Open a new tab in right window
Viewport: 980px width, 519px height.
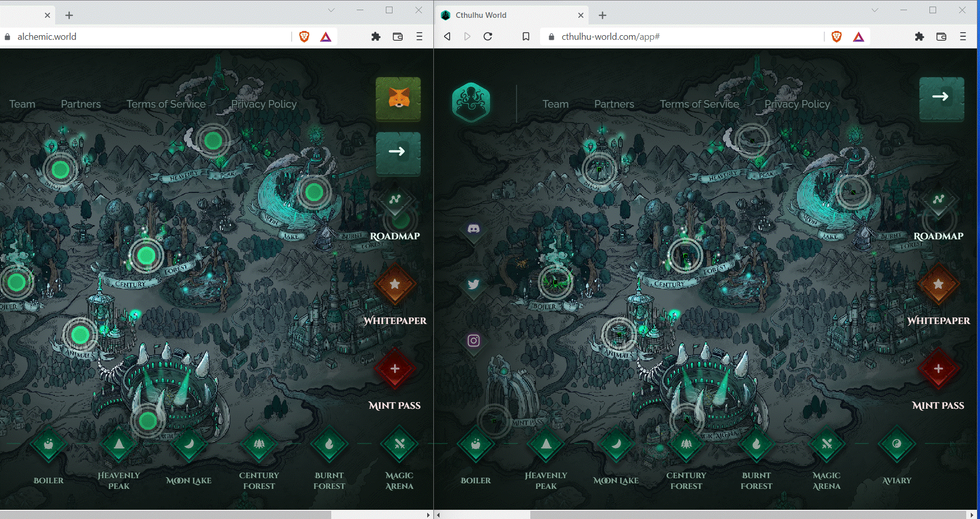point(602,15)
